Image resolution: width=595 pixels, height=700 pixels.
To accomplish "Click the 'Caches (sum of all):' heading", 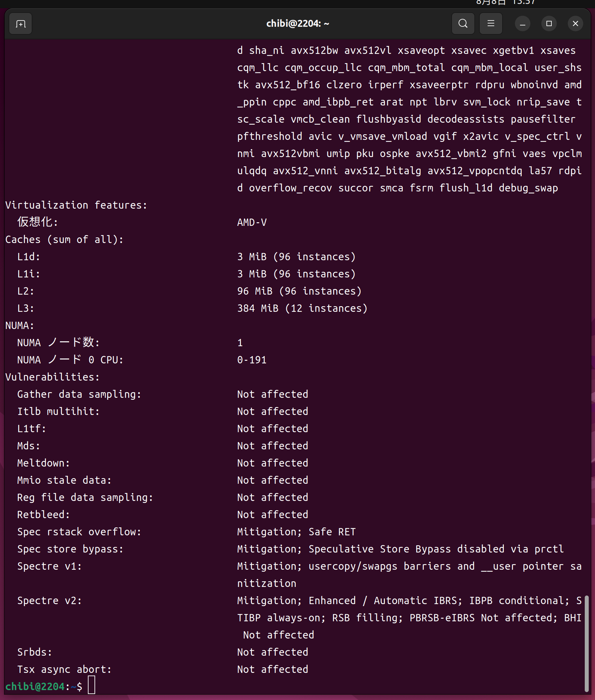I will pyautogui.click(x=64, y=240).
